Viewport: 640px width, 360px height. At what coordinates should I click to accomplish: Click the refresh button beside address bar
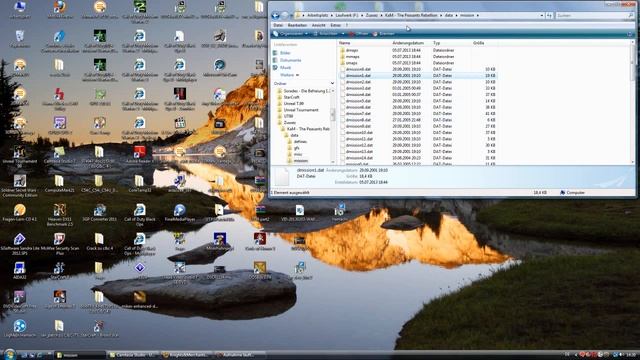(x=549, y=16)
